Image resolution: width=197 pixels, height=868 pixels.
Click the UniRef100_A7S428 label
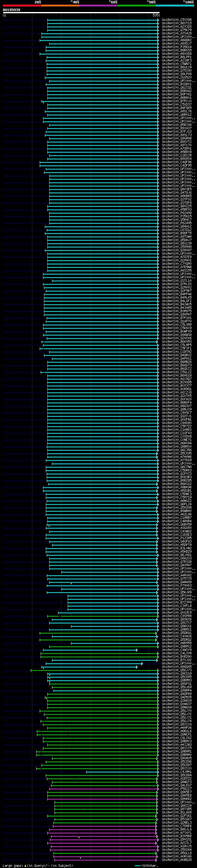(x=177, y=33)
